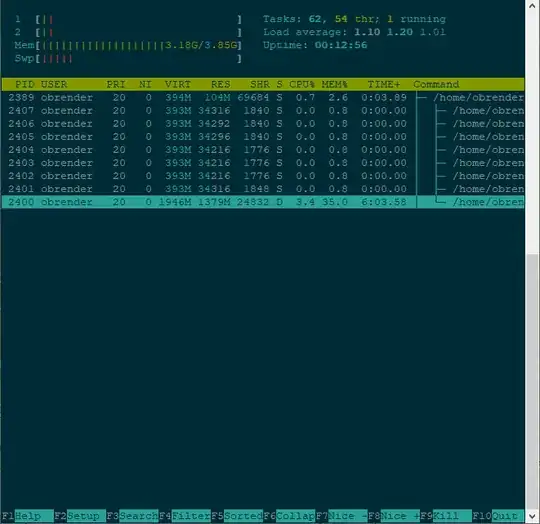Sort by the MEM% column header
540x524 pixels.
pos(334,84)
